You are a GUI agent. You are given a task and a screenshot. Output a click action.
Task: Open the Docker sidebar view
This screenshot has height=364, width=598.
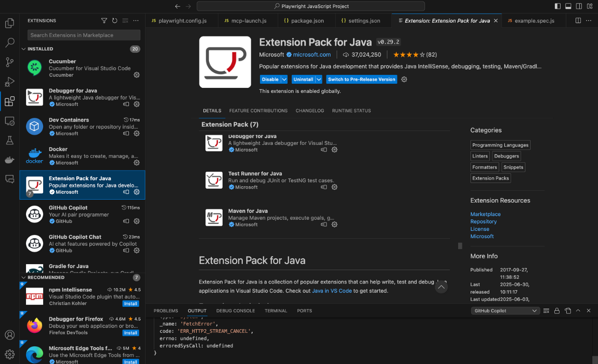(9, 160)
